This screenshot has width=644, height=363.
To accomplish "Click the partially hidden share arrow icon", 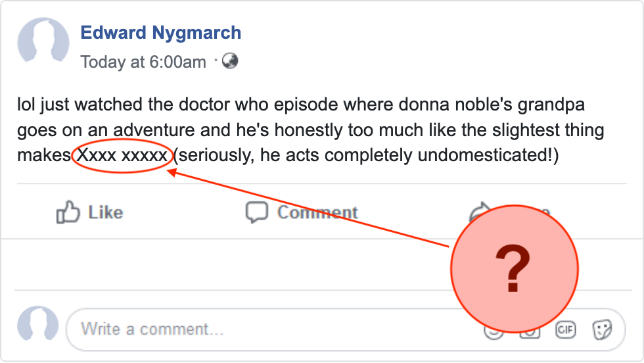I will (x=479, y=210).
